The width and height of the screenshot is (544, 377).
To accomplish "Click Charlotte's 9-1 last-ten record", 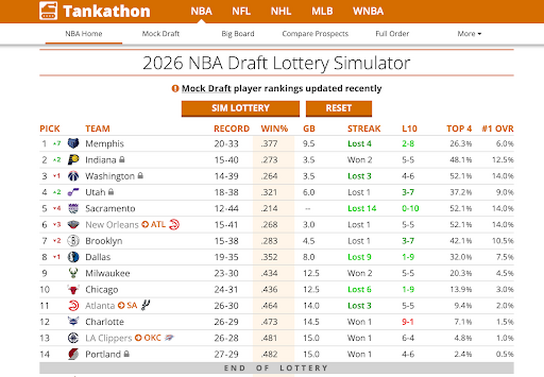I will tap(408, 322).
